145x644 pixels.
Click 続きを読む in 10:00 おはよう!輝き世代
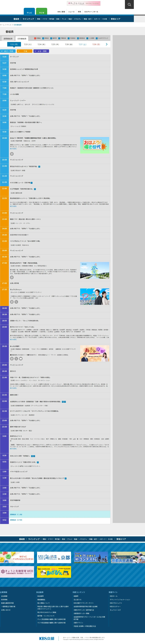tap(13, 149)
